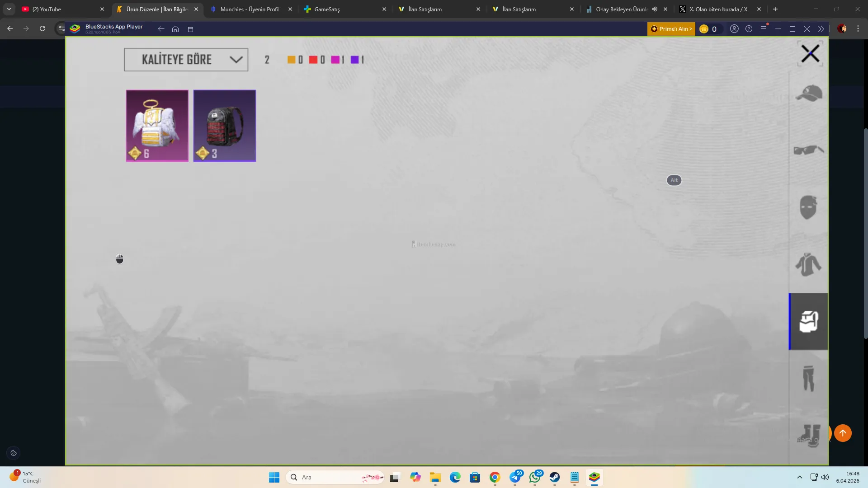Click the Prime'ı Alın button
Viewport: 868px width, 488px height.
pyautogui.click(x=671, y=29)
